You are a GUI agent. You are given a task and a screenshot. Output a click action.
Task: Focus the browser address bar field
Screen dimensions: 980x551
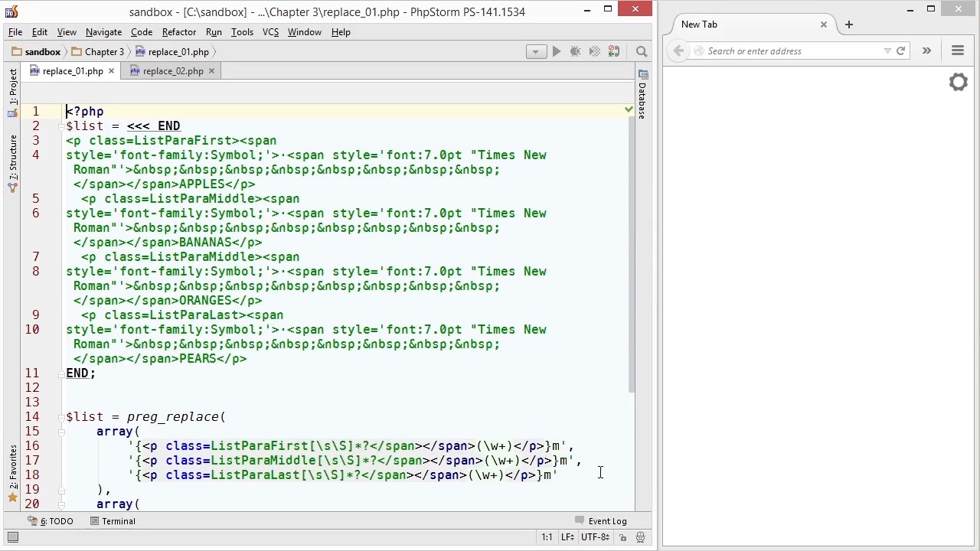pyautogui.click(x=792, y=51)
